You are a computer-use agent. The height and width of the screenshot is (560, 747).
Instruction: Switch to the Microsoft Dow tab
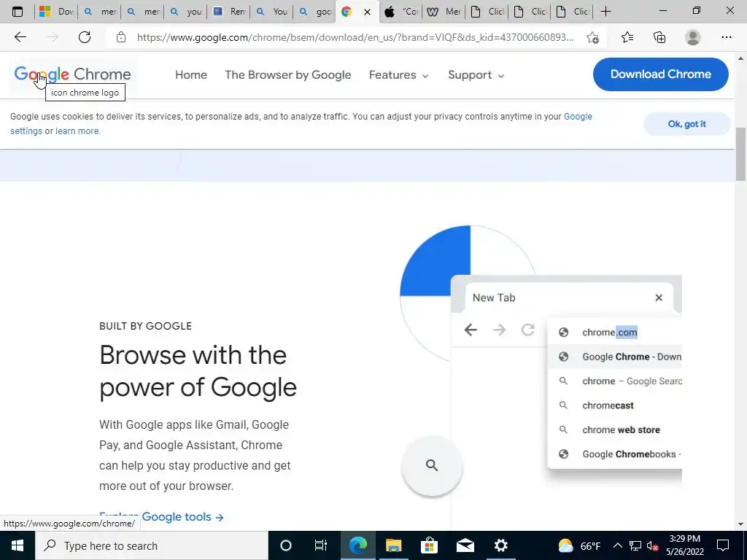coord(56,12)
